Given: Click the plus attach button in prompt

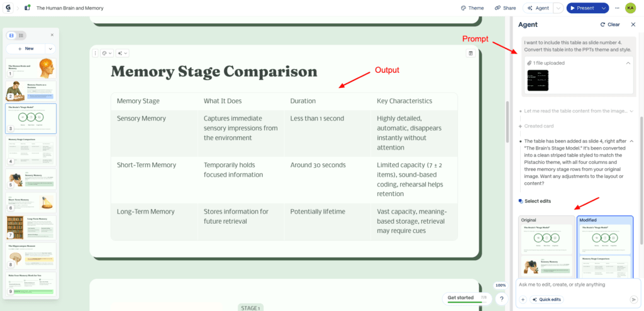Looking at the screenshot, I should pos(523,300).
